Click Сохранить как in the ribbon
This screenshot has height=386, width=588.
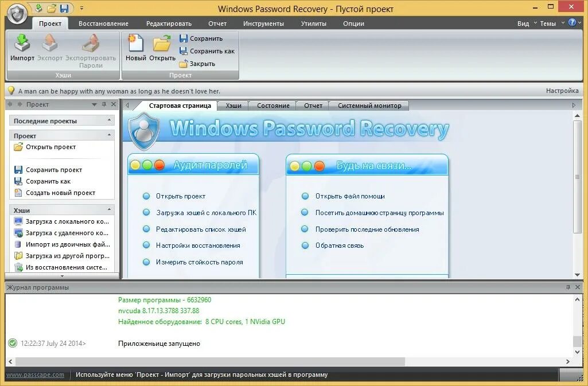click(207, 51)
